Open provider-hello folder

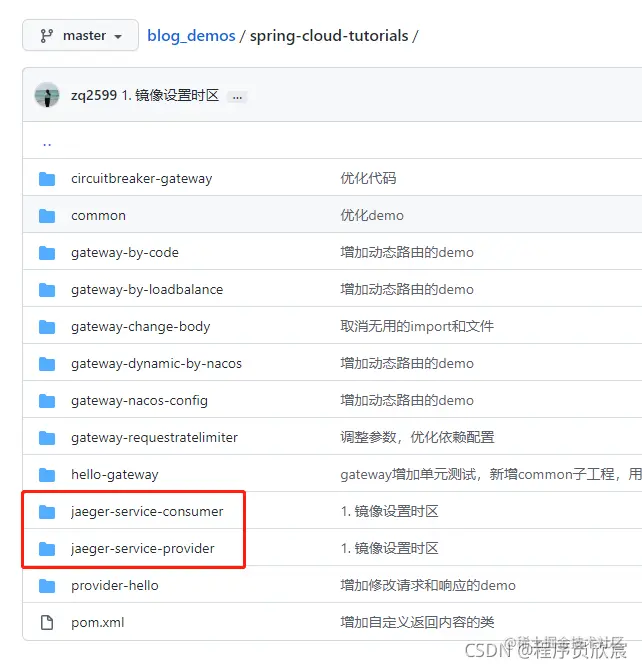(115, 586)
